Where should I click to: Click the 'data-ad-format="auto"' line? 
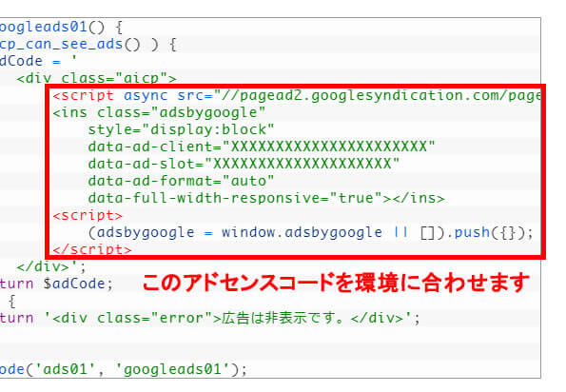point(181,181)
